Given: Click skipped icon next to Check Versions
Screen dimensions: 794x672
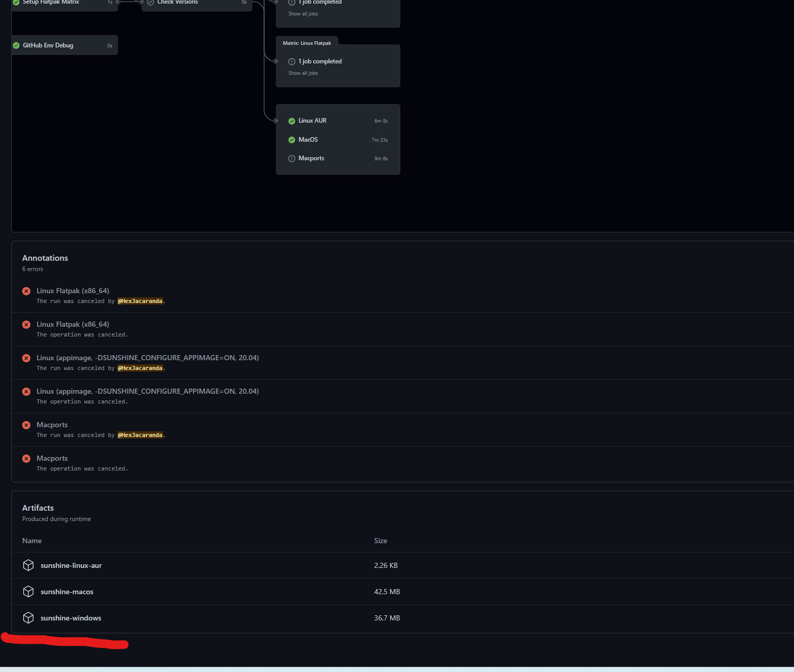Looking at the screenshot, I should [x=150, y=2].
